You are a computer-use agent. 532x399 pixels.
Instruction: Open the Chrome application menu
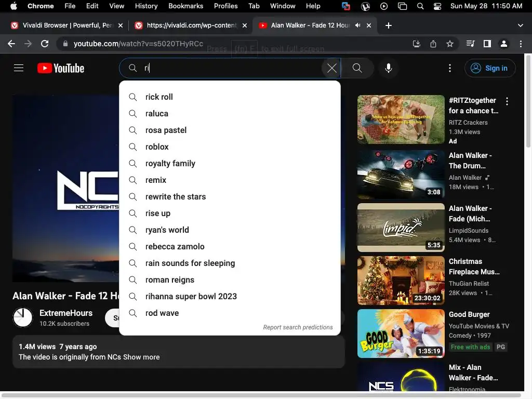point(41,6)
